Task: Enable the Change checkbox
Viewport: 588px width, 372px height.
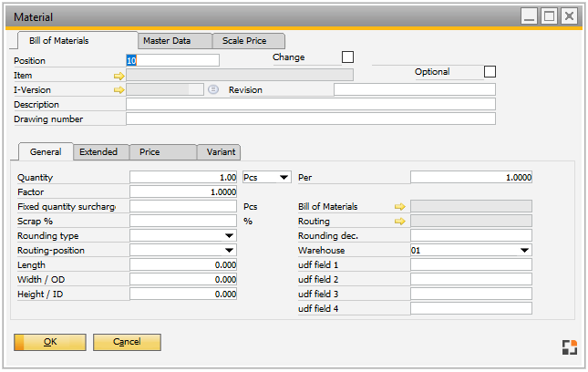Action: 347,57
